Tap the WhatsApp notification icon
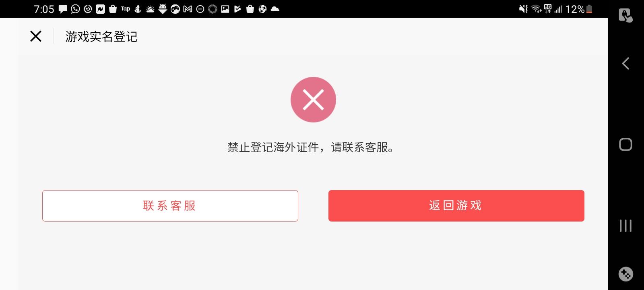Screen dimensions: 644x290 (x=75, y=9)
